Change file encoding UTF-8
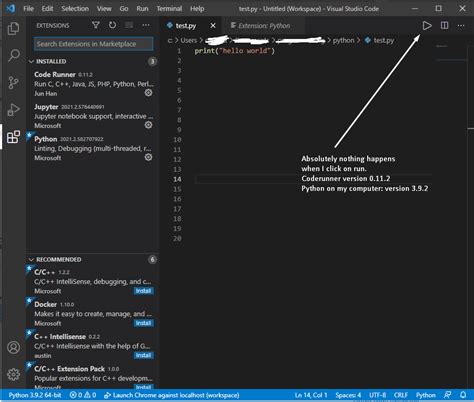This screenshot has width=474, height=402. tap(377, 395)
